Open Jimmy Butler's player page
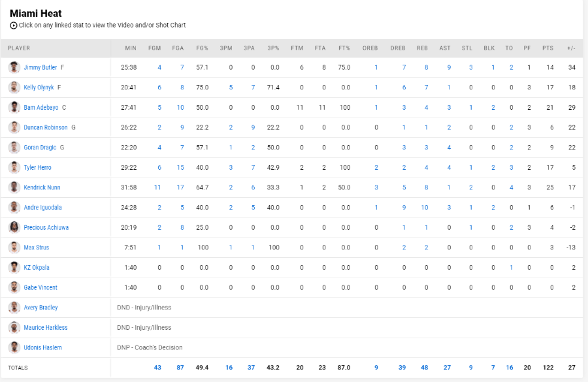The image size is (588, 382). [41, 67]
